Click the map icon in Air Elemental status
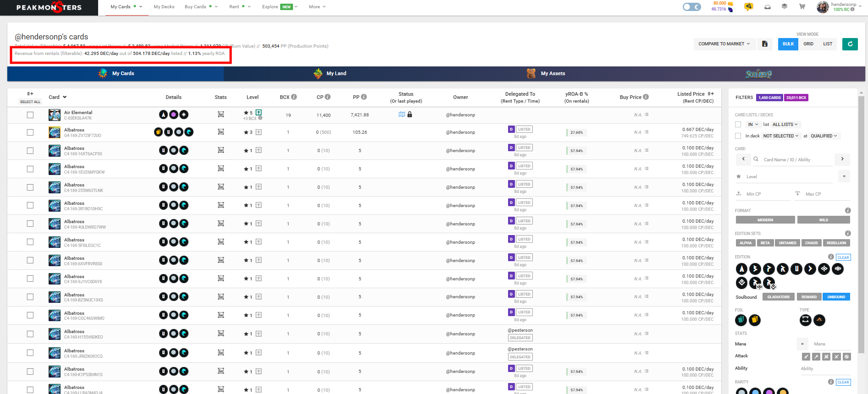This screenshot has width=868, height=394. pyautogui.click(x=402, y=115)
